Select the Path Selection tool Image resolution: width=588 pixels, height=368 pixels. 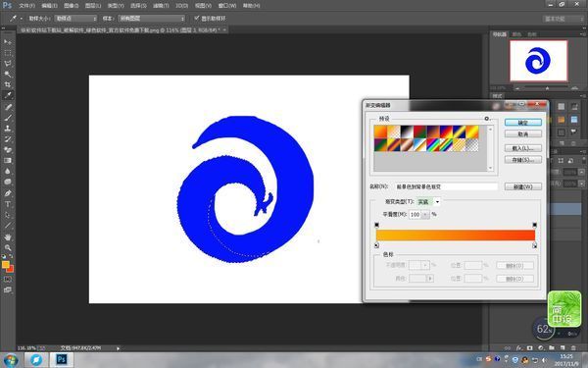tap(8, 215)
